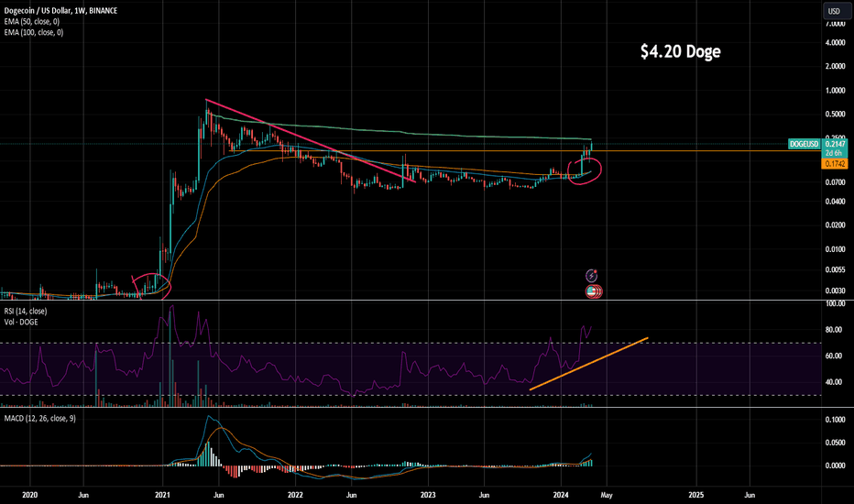
Task: Click the 0.5000 price scale label
Action: (x=835, y=115)
